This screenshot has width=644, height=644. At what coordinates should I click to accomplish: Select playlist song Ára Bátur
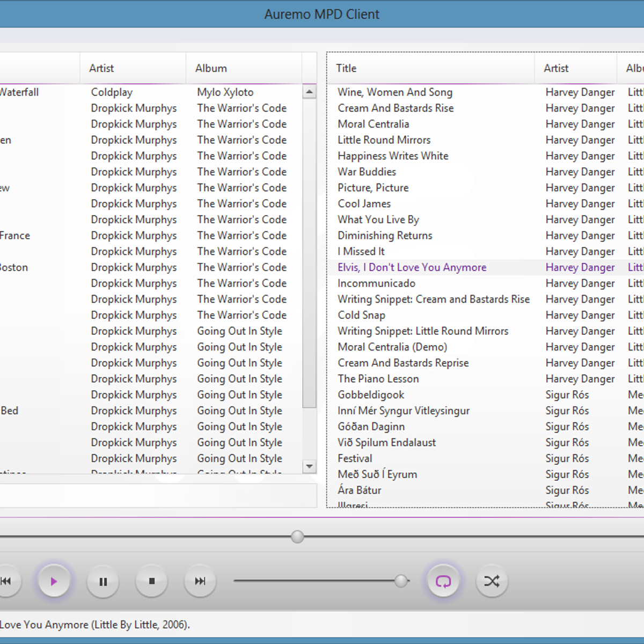(x=486, y=490)
